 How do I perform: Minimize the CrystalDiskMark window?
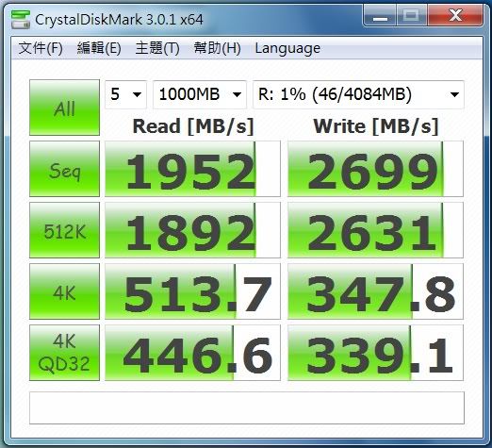point(380,16)
